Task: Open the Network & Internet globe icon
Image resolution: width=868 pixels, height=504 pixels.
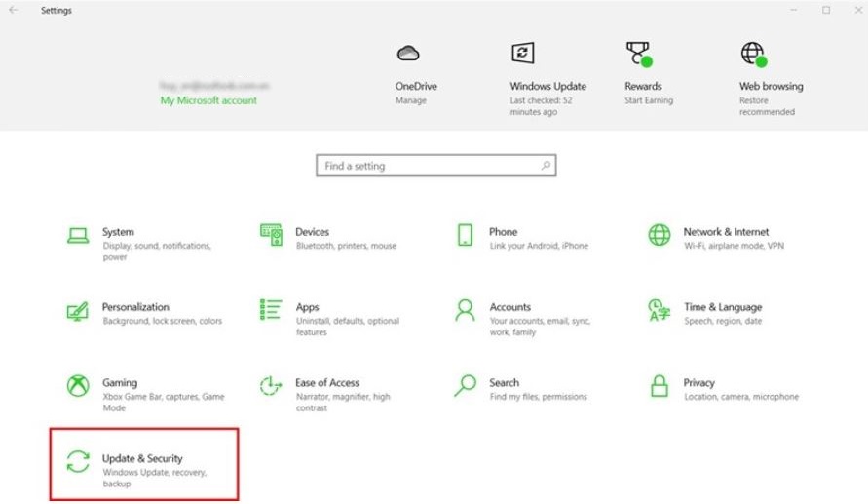Action: (x=660, y=235)
